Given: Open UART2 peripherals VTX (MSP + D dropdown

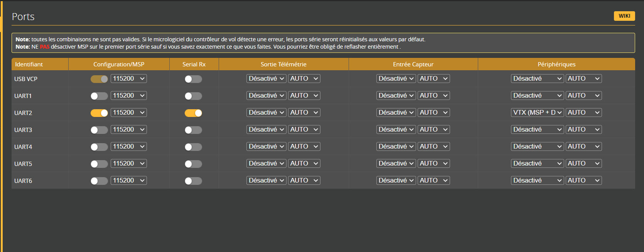Looking at the screenshot, I should pyautogui.click(x=537, y=112).
